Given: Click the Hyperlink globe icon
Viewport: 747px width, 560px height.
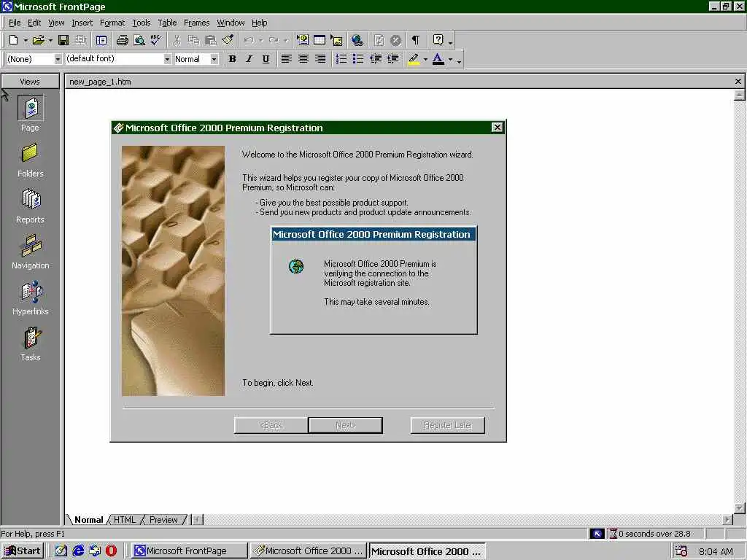Looking at the screenshot, I should (357, 41).
